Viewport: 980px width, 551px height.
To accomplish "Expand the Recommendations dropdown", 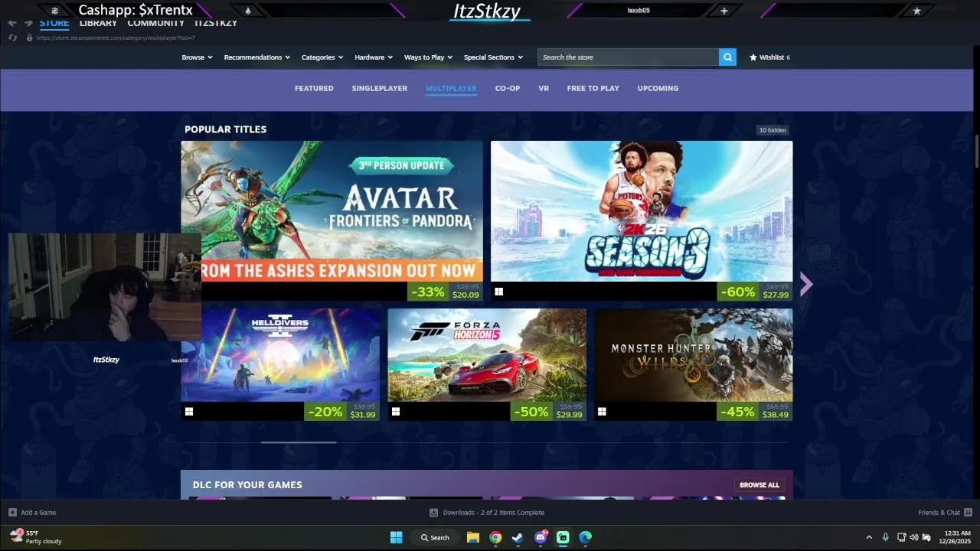I will pos(256,57).
